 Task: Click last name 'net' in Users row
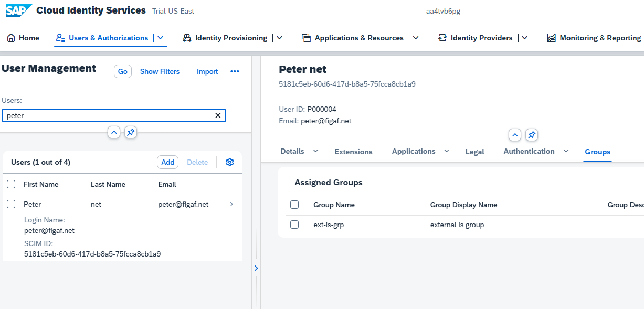point(96,204)
